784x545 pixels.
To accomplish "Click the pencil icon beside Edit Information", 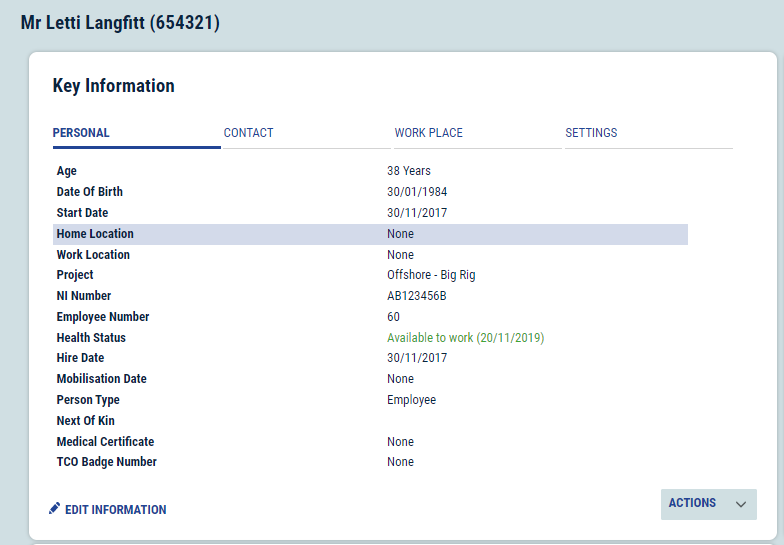I will tap(55, 509).
